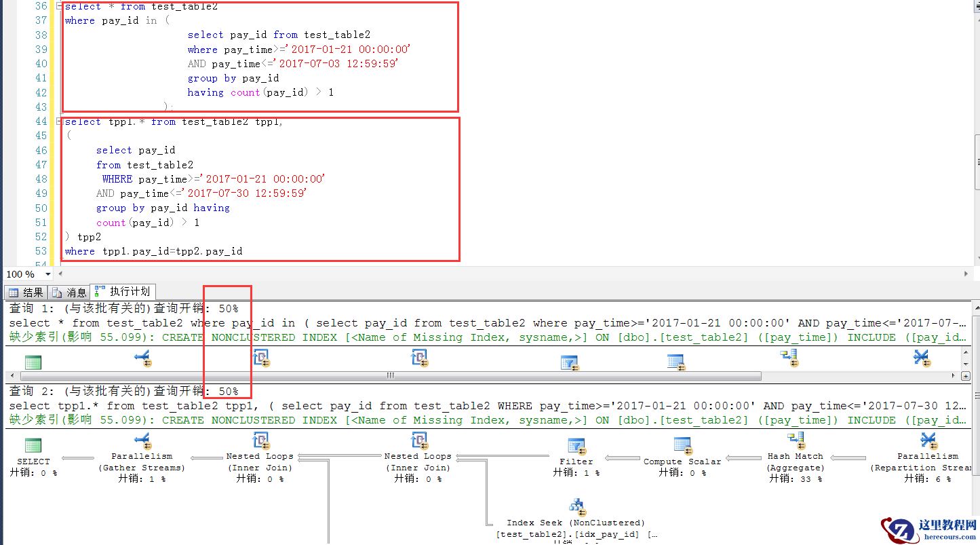The width and height of the screenshot is (980, 545).
Task: Click code line 41 'group by pay_id'
Action: 233,78
